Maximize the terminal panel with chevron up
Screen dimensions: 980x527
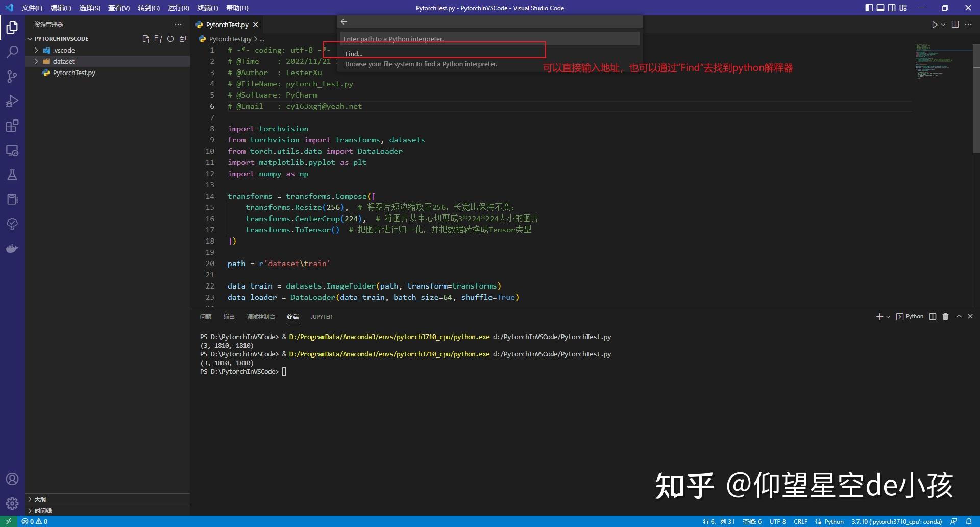pyautogui.click(x=958, y=317)
